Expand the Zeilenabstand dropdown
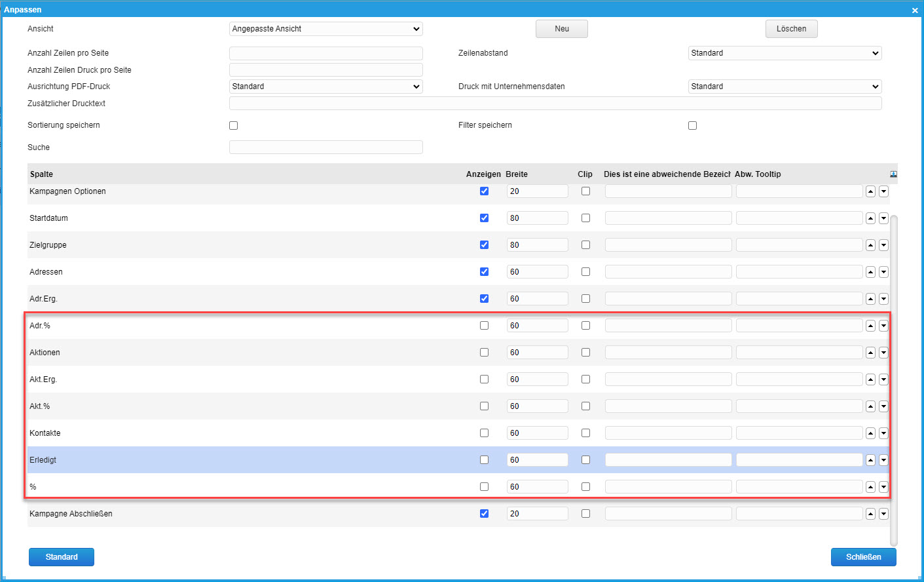This screenshot has width=924, height=582. (x=785, y=53)
